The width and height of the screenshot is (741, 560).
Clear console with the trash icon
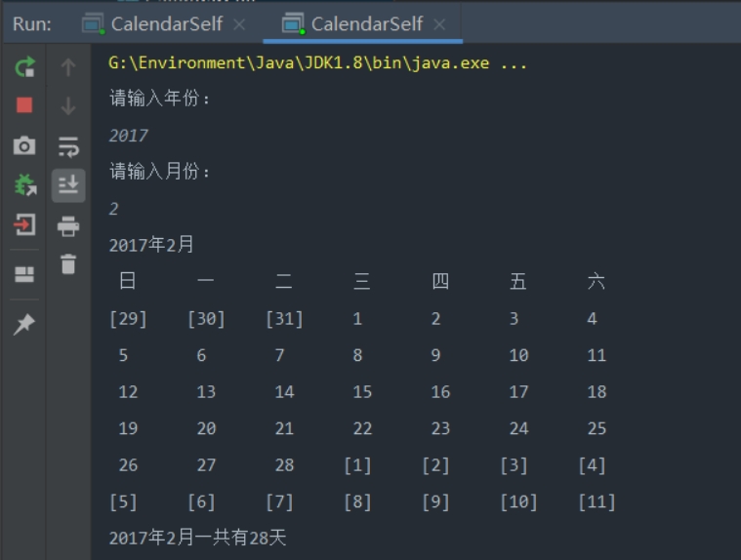pos(67,263)
